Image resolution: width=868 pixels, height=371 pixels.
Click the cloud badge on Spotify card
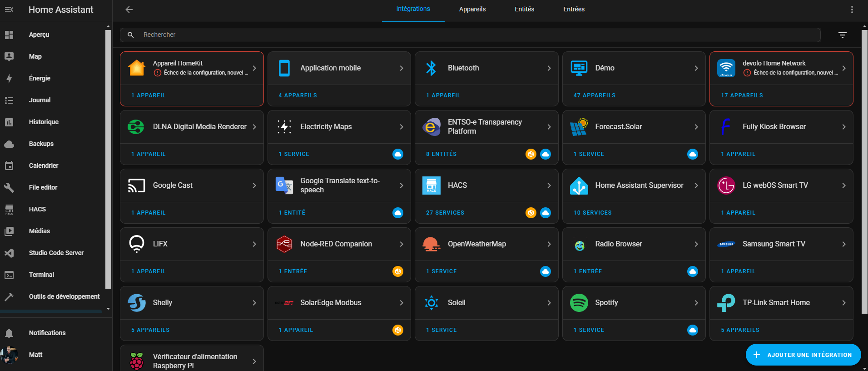693,330
